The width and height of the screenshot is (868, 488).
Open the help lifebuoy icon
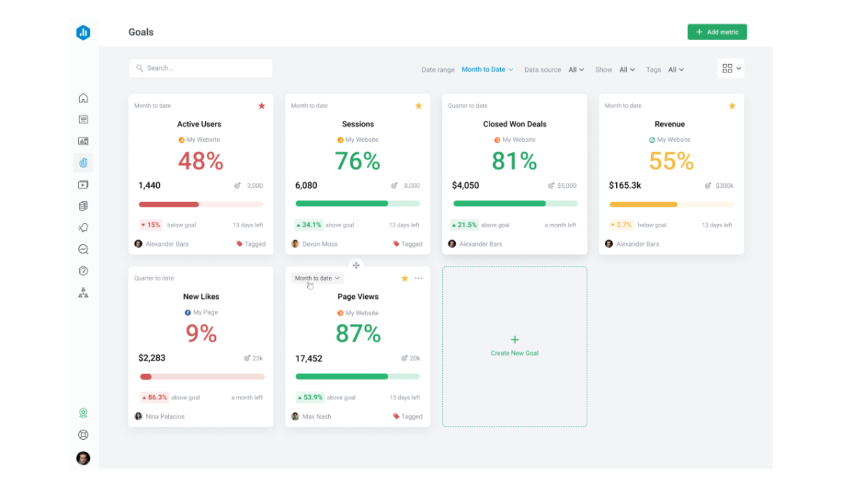83,435
